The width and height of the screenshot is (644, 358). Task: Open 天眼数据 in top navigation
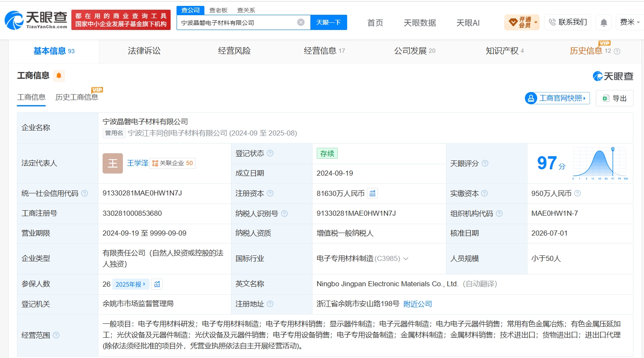[420, 23]
